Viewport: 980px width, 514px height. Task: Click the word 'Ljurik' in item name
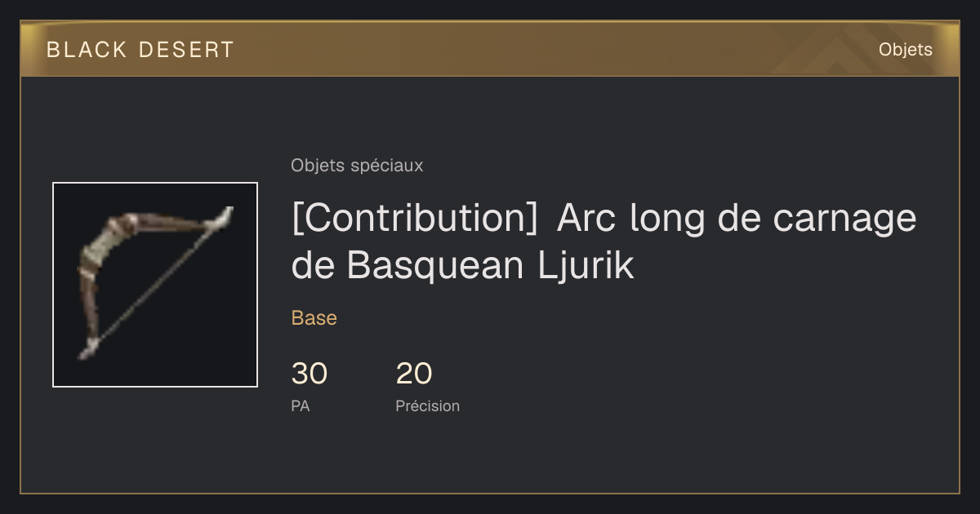click(586, 266)
